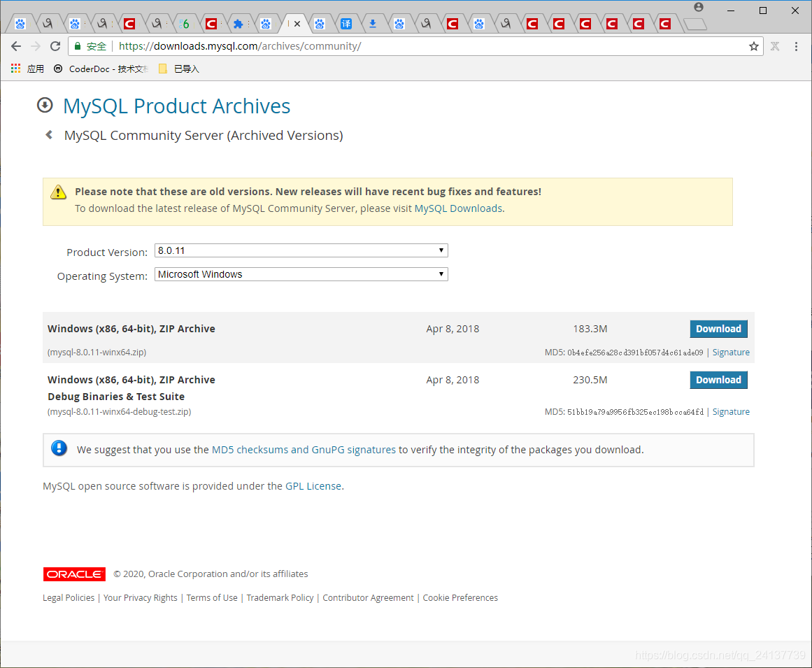The height and width of the screenshot is (668, 812).
Task: Switch to the blue puzzle-piece icon tab
Action: coord(238,24)
